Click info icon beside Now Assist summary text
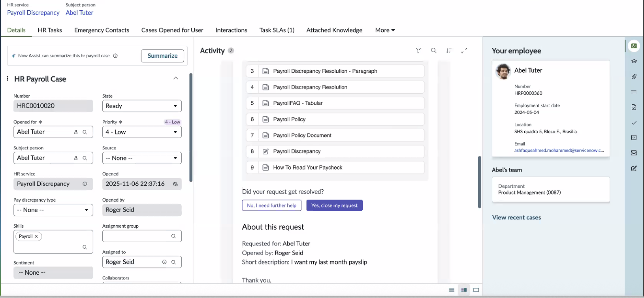Image resolution: width=644 pixels, height=298 pixels. (x=115, y=56)
